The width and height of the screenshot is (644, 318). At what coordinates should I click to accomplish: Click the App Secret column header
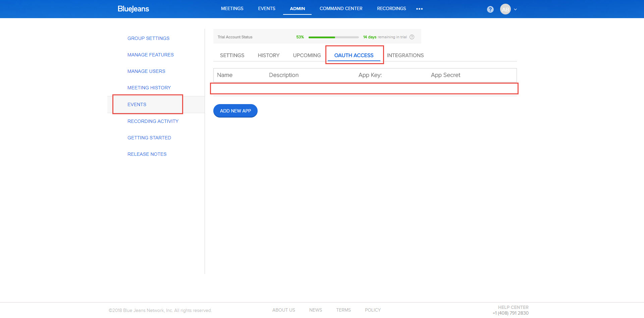(445, 75)
